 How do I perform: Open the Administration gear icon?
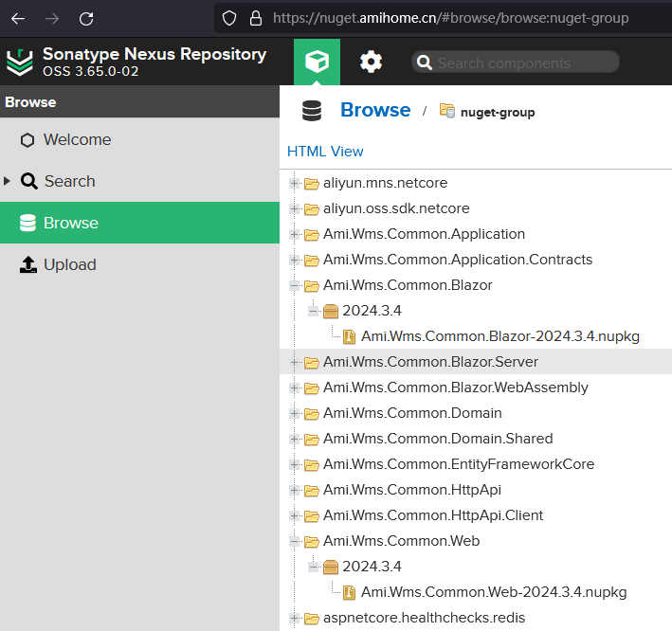click(371, 63)
